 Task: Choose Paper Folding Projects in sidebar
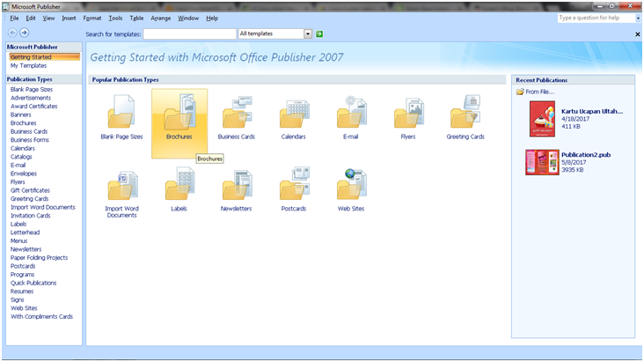[x=39, y=258]
